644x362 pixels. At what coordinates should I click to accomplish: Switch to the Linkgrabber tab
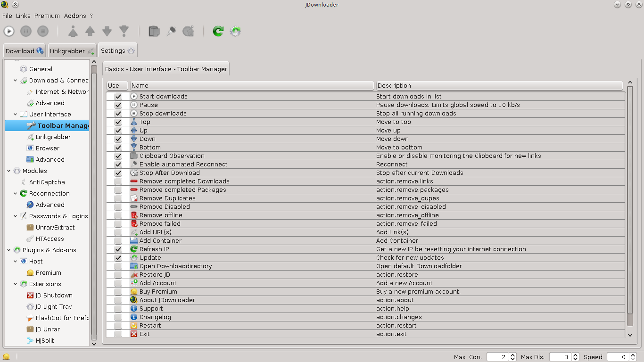72,51
